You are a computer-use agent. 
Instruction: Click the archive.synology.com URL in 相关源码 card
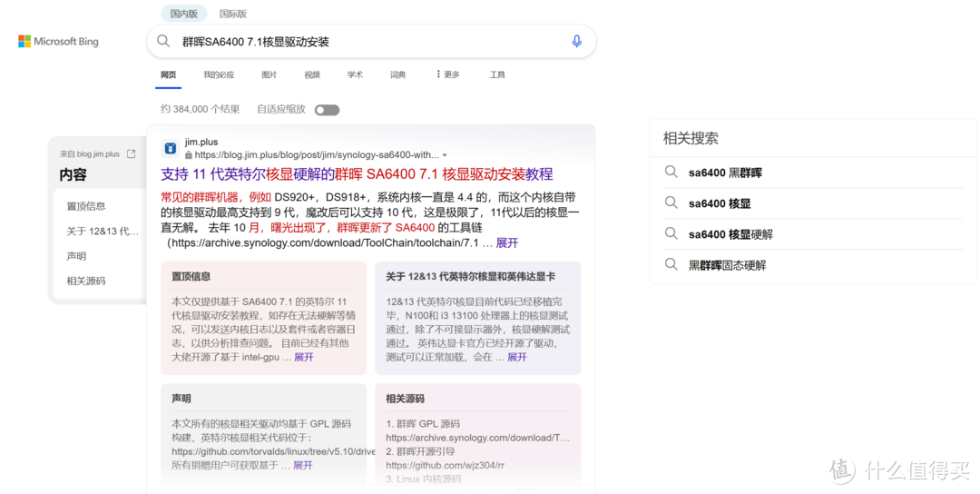[x=477, y=438]
